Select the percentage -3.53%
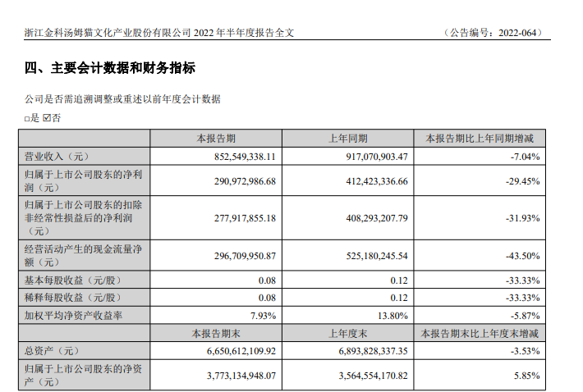583x392 pixels. [525, 351]
